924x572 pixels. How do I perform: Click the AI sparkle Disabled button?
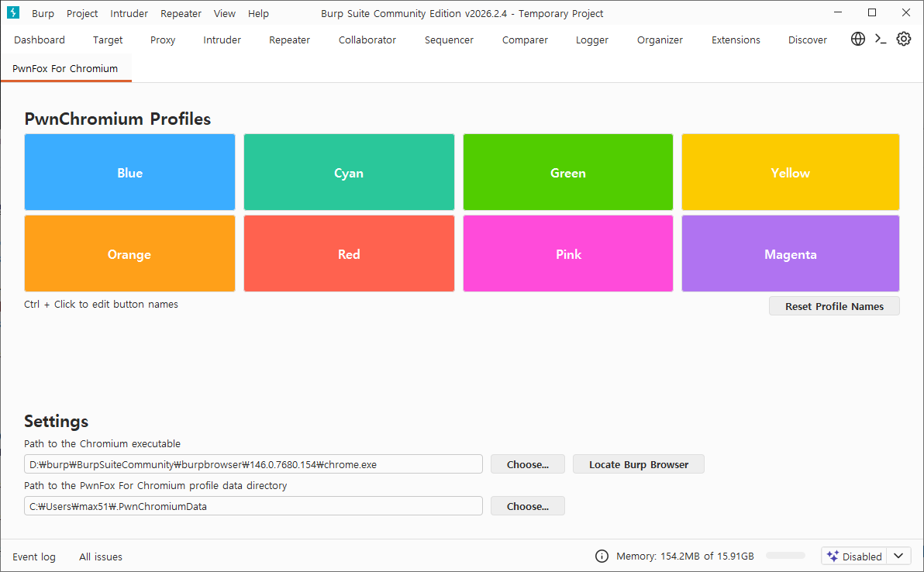tap(854, 556)
